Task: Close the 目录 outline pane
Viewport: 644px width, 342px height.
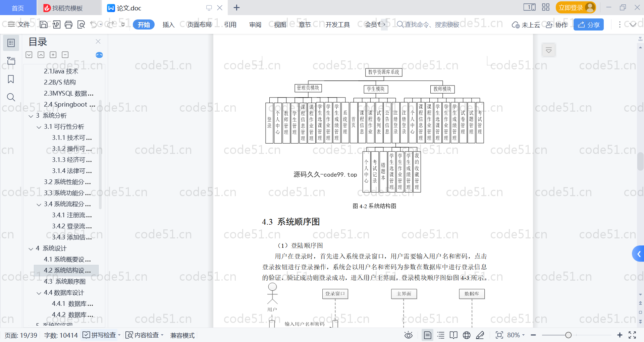Action: pos(98,42)
